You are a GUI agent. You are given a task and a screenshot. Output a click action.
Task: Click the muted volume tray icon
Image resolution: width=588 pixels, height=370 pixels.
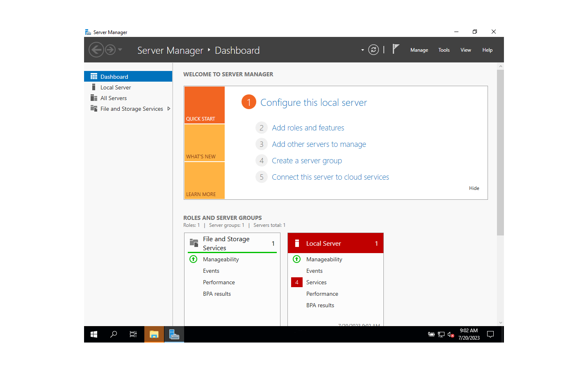(451, 335)
